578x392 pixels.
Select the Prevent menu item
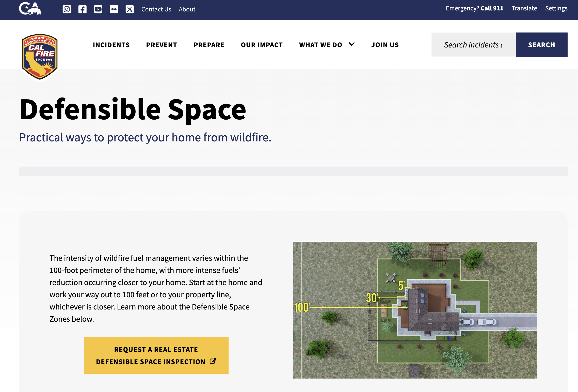[162, 45]
